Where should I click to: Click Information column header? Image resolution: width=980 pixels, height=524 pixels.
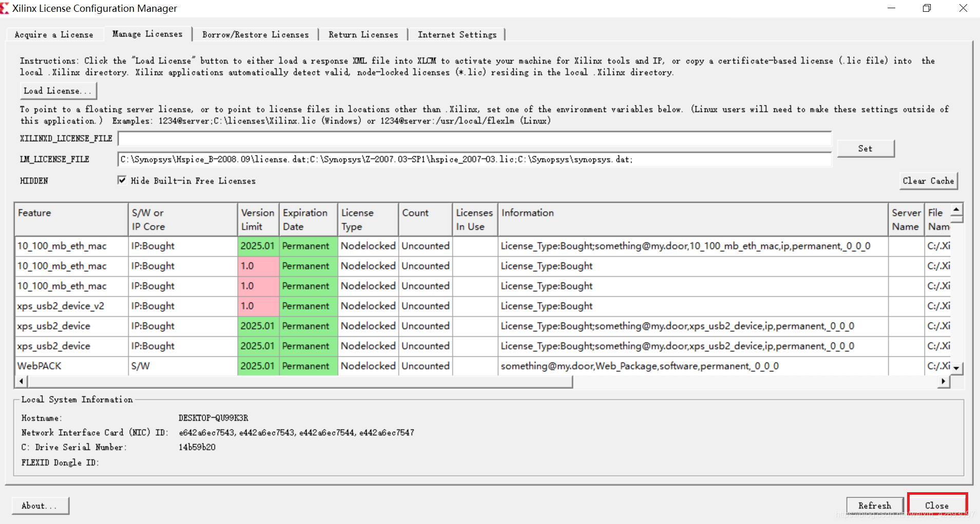point(693,220)
